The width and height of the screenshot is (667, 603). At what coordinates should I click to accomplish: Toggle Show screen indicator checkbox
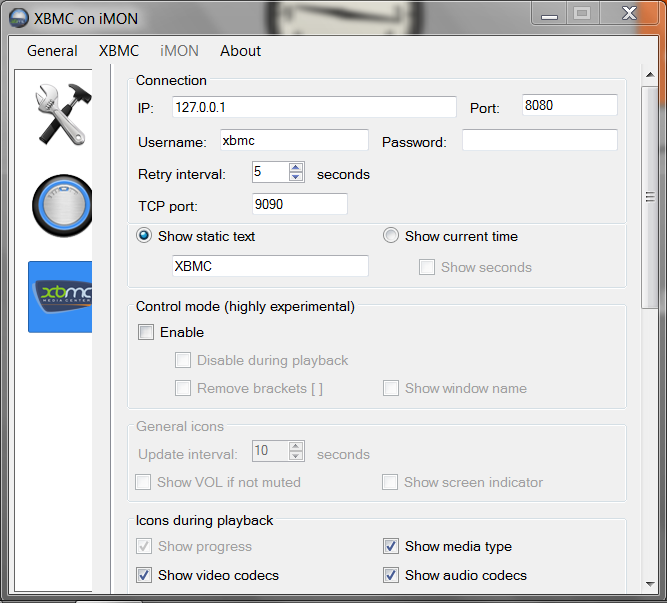click(390, 482)
